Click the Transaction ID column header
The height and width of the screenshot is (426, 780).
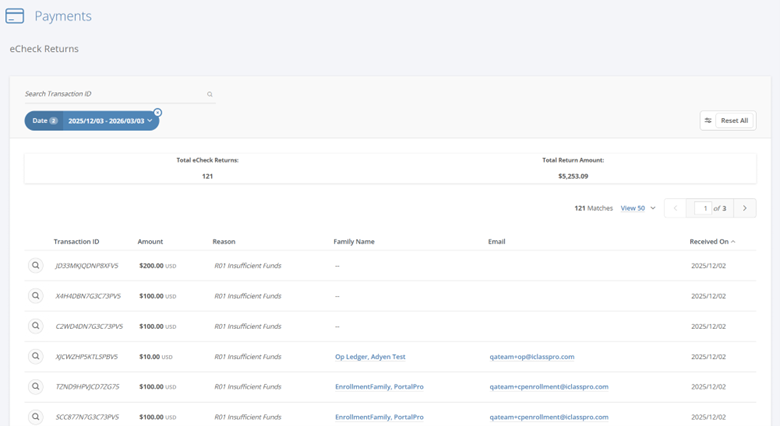coord(76,242)
